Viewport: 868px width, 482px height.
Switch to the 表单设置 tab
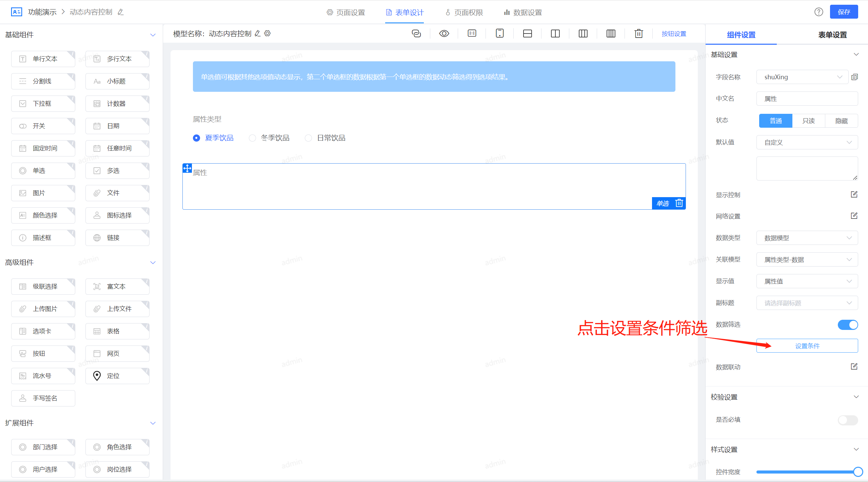[x=832, y=35]
